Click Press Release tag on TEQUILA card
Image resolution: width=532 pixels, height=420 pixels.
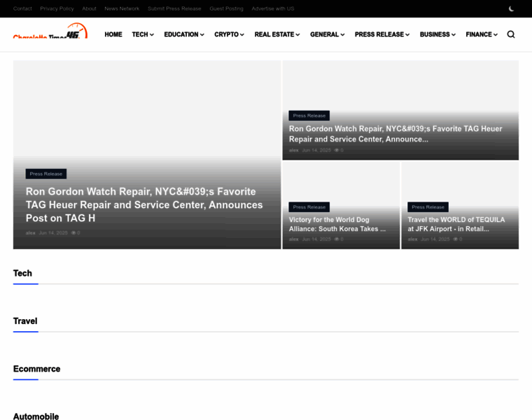[x=428, y=207]
